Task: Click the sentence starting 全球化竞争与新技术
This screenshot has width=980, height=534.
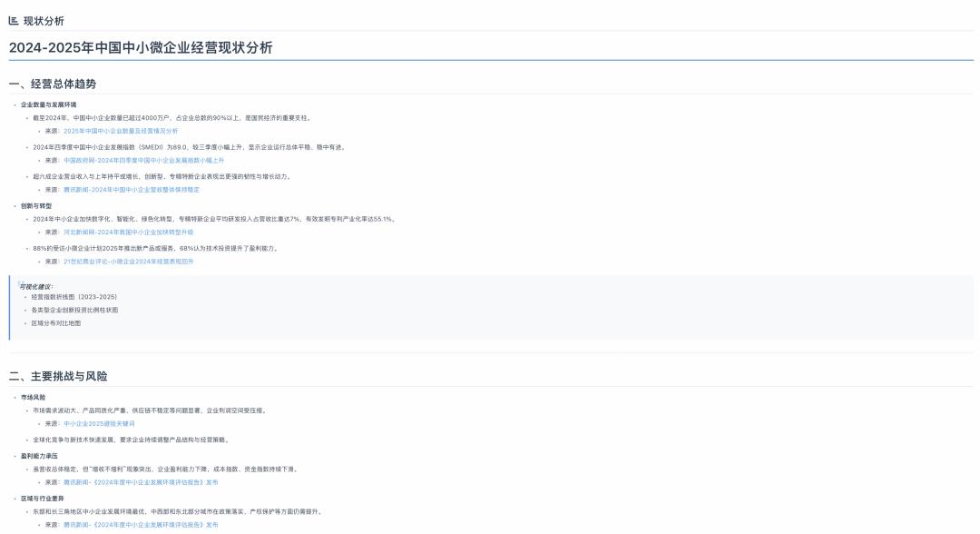Action: [x=131, y=440]
